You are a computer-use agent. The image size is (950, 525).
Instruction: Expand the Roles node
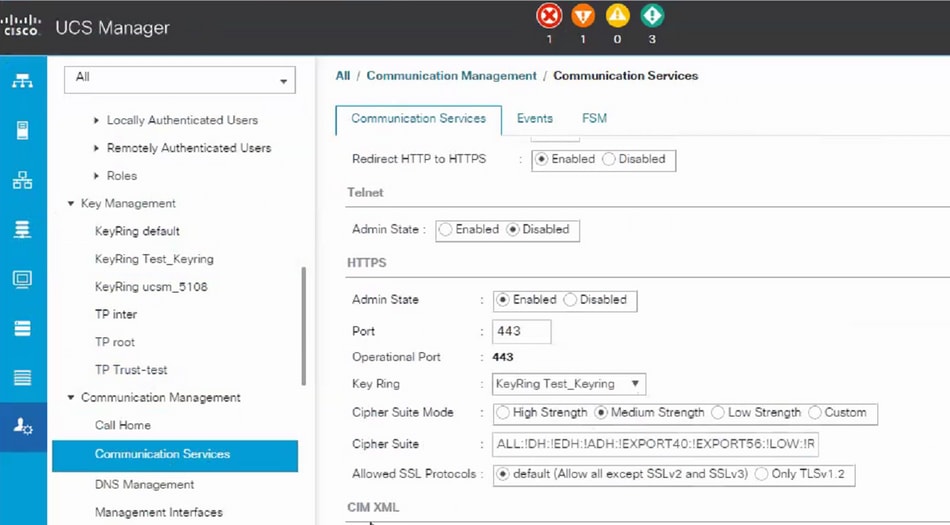pyautogui.click(x=96, y=176)
